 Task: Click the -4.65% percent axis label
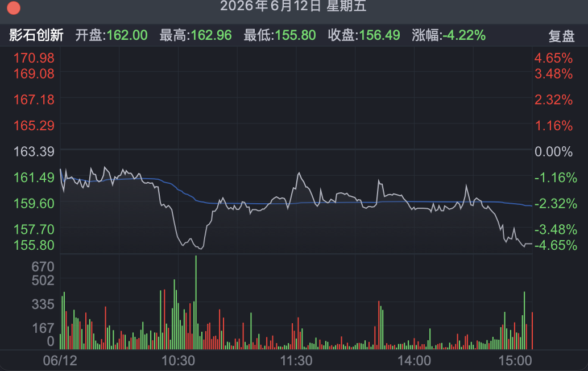point(556,245)
